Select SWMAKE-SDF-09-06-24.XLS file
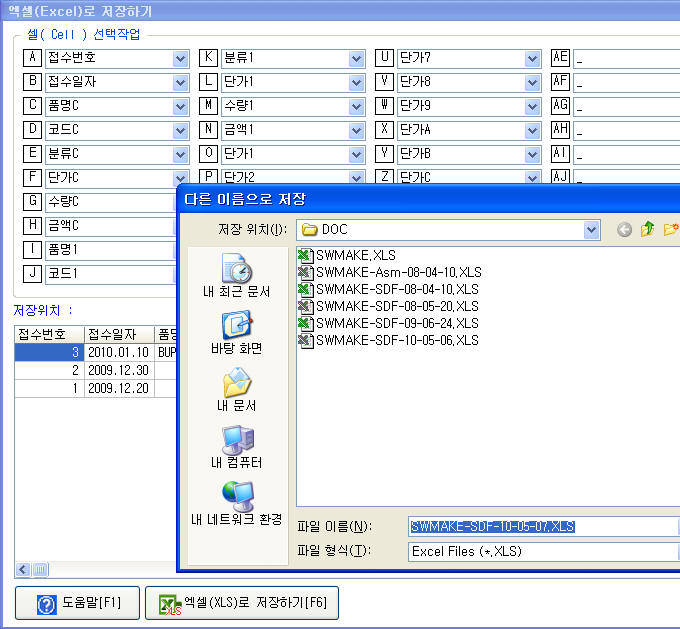The image size is (680, 629). tap(389, 323)
